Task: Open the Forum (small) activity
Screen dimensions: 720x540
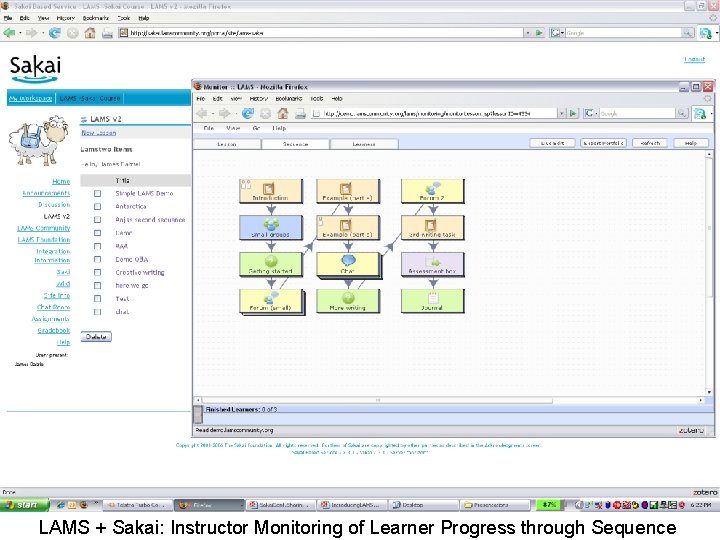Action: [270, 301]
